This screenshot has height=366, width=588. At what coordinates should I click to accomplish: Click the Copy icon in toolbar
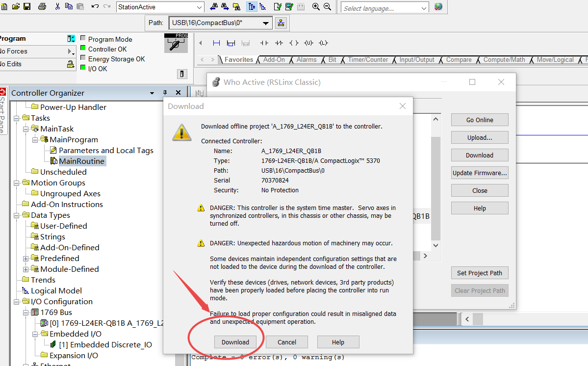tap(69, 7)
